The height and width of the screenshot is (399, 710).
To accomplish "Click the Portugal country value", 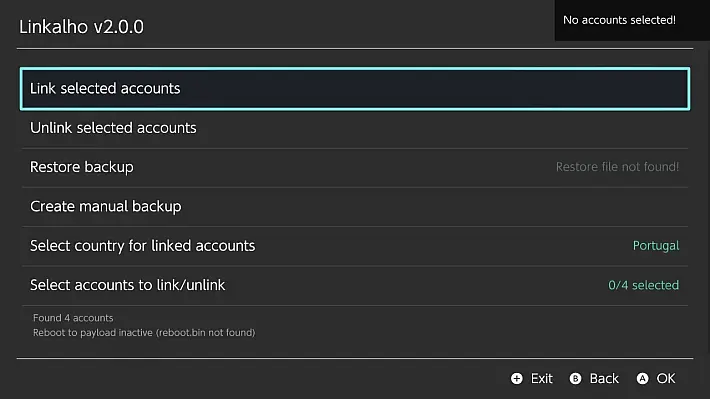I will [x=656, y=246].
